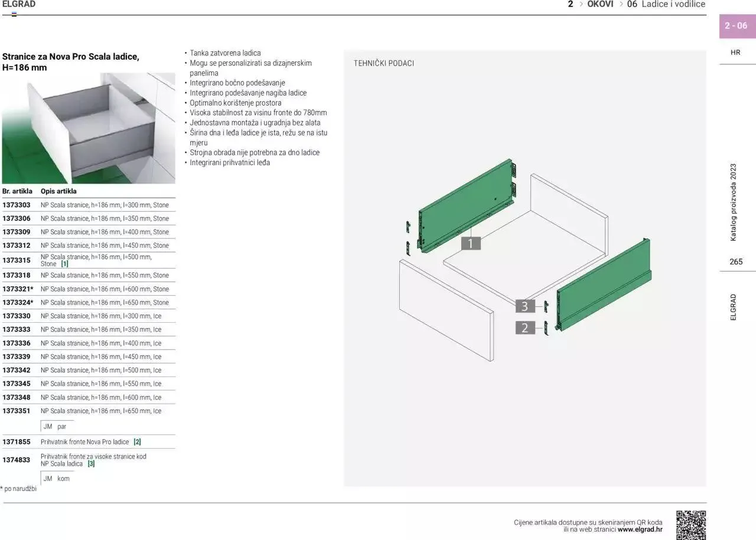Screen dimensions: 756x540
Task: Click the ELGRAD logo at top left
Action: (x=19, y=4)
